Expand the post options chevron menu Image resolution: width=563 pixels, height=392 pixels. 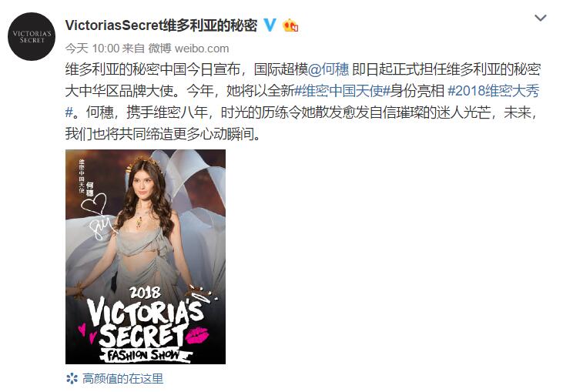pos(541,18)
